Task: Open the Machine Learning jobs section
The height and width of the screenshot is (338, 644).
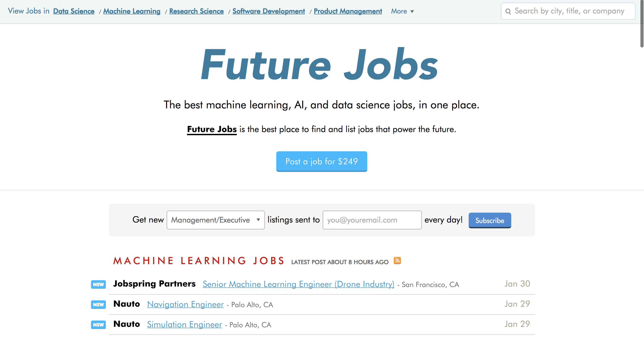Action: pos(132,11)
